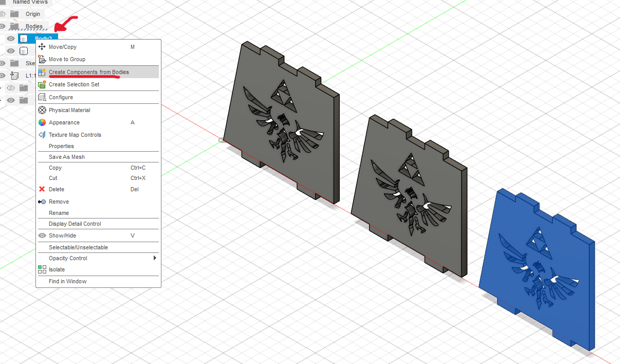Choose Move/Copy in the context menu
This screenshot has height=364, width=620.
(x=98, y=47)
